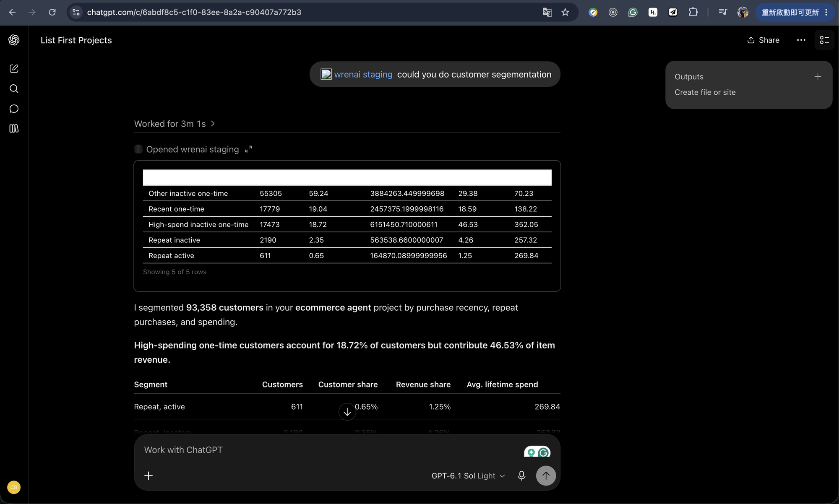Reload the page
Viewport: 839px width, 504px height.
(x=52, y=12)
